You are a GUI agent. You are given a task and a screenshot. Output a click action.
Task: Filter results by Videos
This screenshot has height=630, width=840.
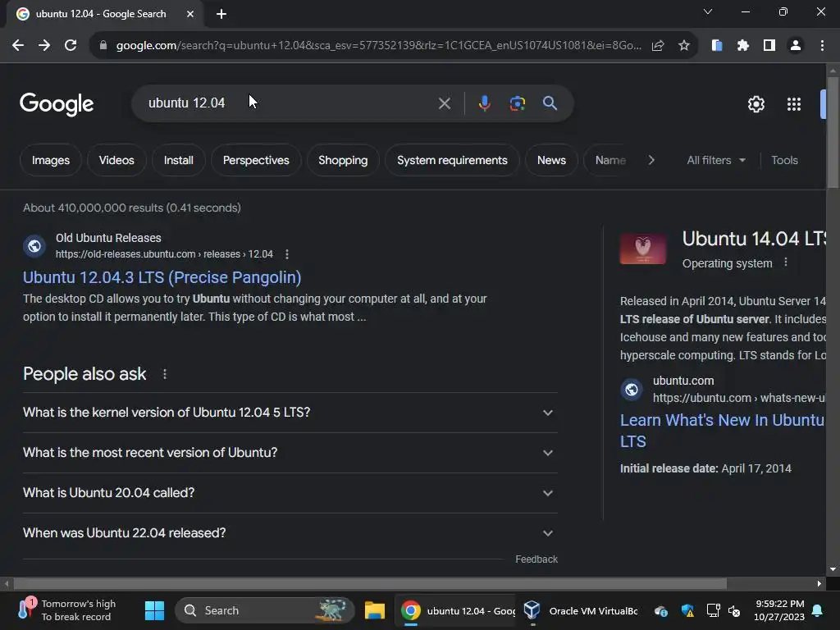[x=116, y=160]
